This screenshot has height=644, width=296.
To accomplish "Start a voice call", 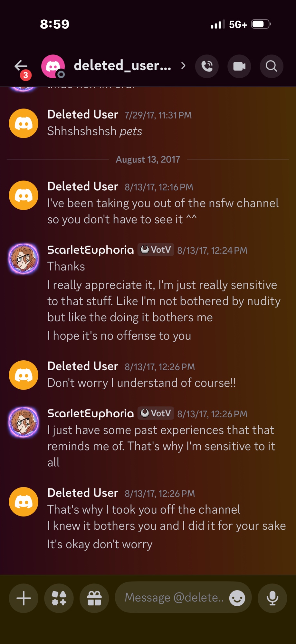I will [x=207, y=66].
